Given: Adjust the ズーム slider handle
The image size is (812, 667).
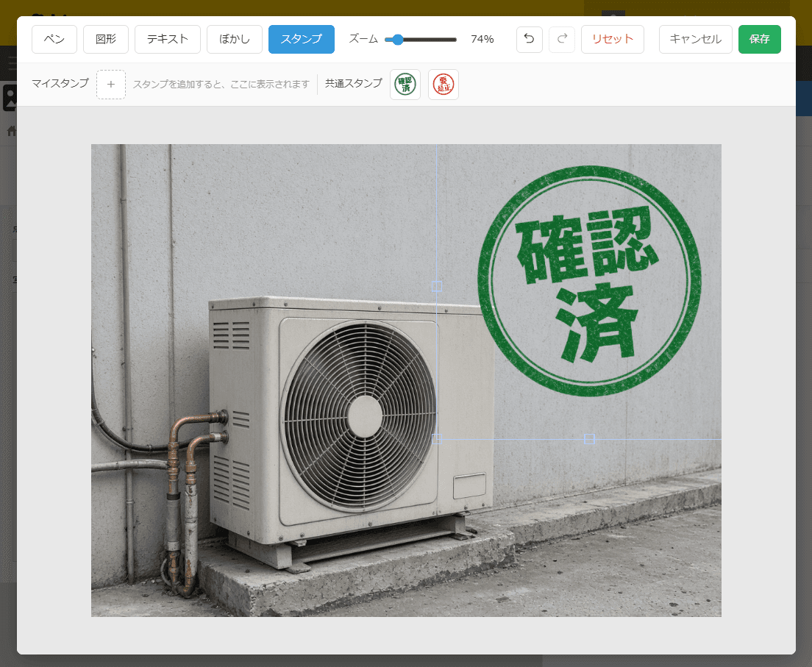Looking at the screenshot, I should pyautogui.click(x=397, y=40).
